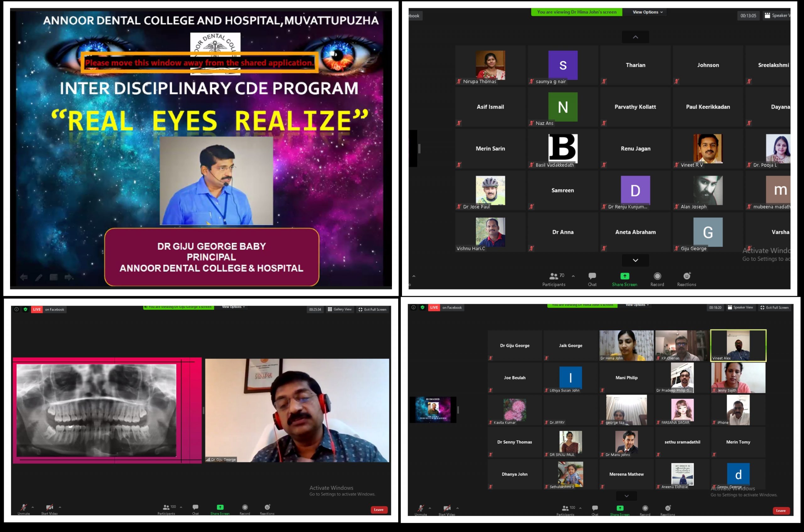Click green encryption shield beside LIVE at 00:18:20
The width and height of the screenshot is (804, 532).
coord(422,307)
